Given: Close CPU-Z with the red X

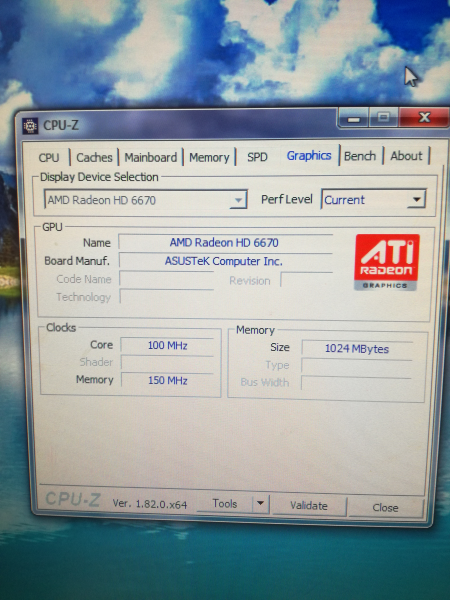Looking at the screenshot, I should [x=424, y=117].
